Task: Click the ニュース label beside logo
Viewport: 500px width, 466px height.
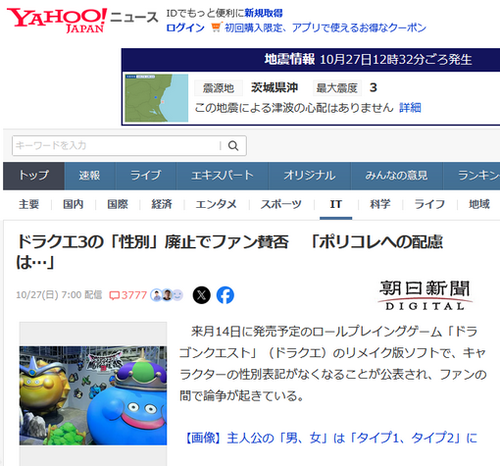Action: [x=134, y=17]
